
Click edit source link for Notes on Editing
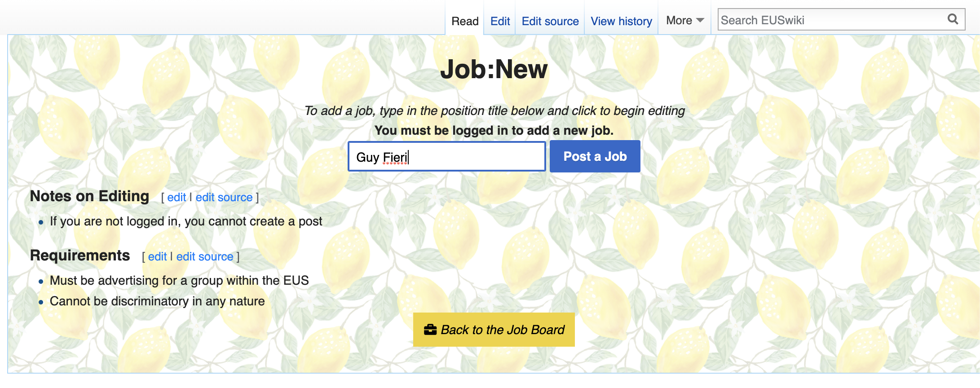pyautogui.click(x=224, y=197)
